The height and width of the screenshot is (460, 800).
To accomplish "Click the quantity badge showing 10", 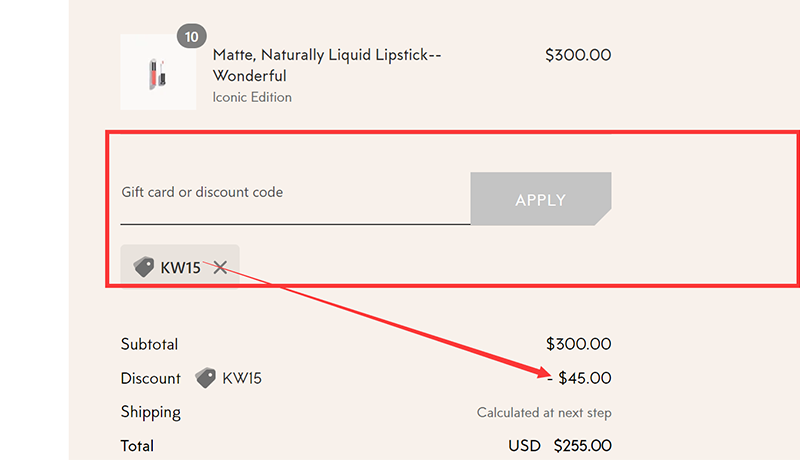I will point(191,37).
